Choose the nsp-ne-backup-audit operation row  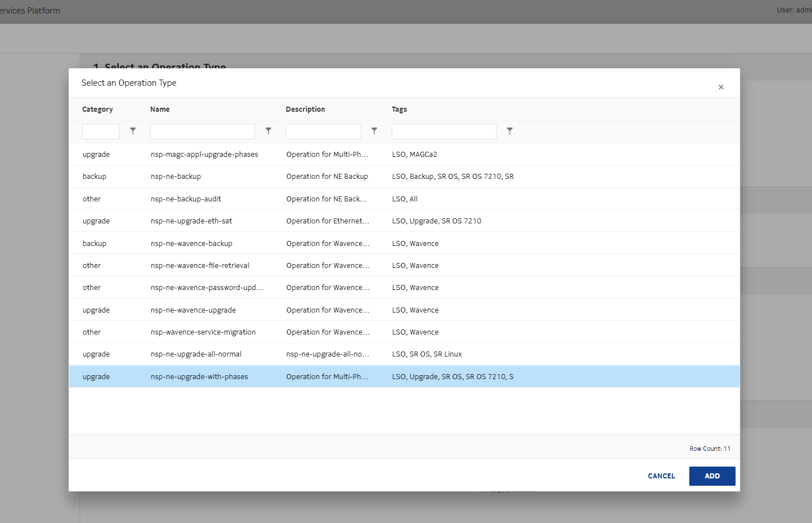(x=186, y=199)
